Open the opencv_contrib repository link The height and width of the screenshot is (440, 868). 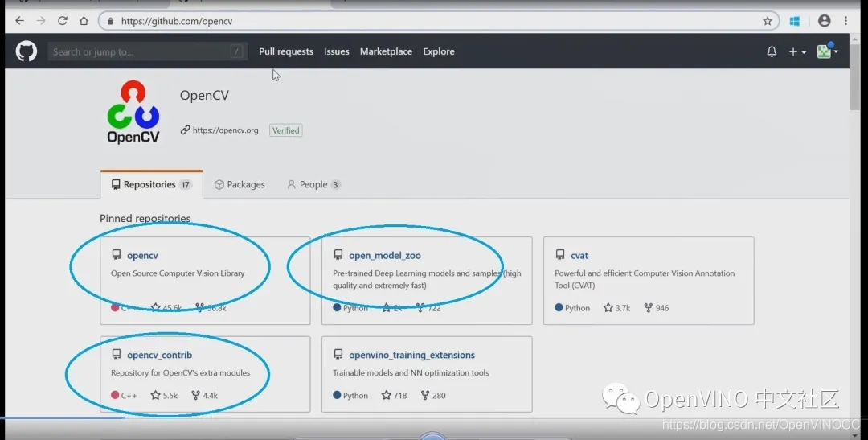(159, 355)
